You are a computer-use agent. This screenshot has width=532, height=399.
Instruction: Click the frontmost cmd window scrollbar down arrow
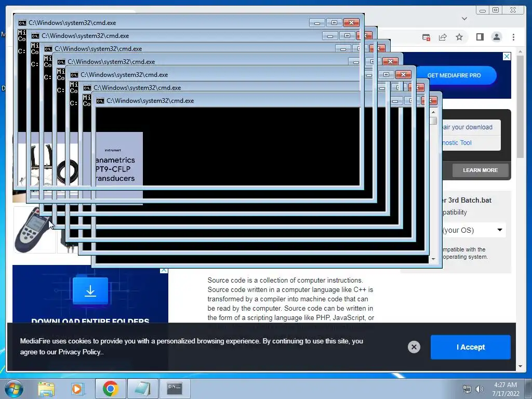click(433, 259)
